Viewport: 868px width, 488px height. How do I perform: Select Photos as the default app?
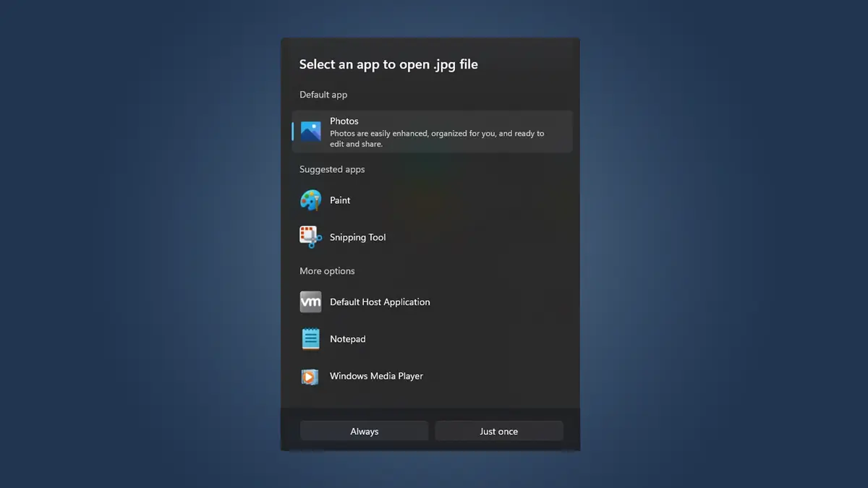point(344,121)
